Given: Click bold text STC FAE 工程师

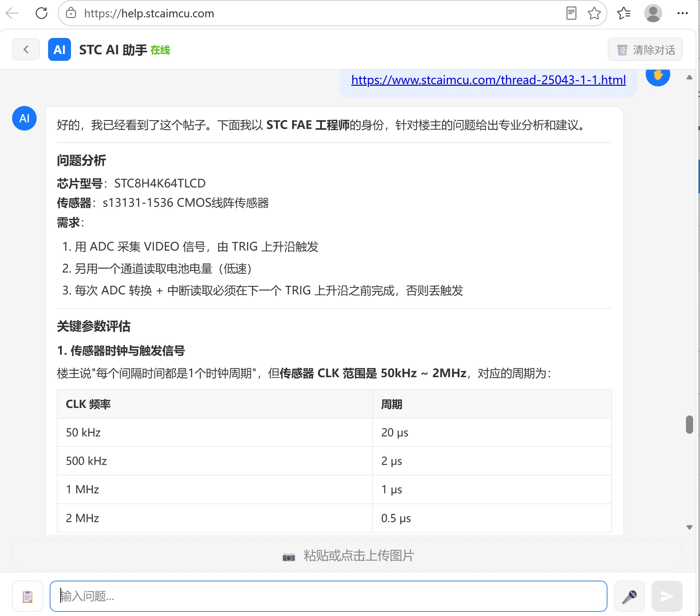Looking at the screenshot, I should 308,125.
